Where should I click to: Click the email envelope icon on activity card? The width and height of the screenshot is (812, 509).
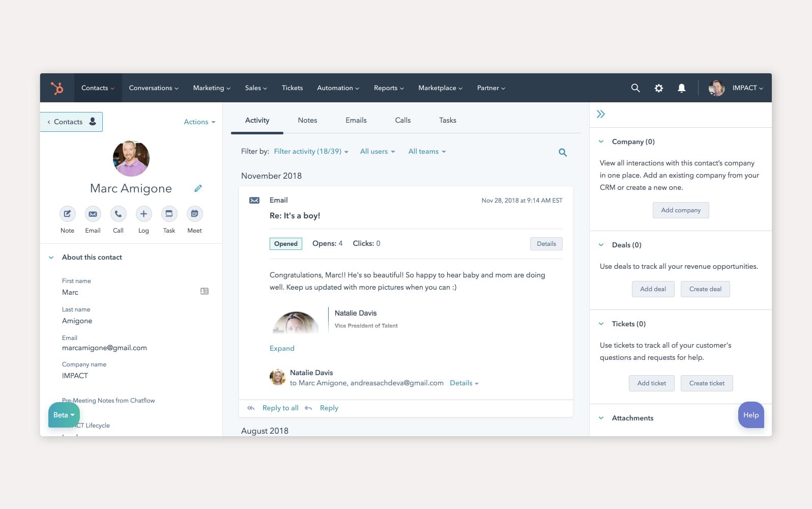254,201
